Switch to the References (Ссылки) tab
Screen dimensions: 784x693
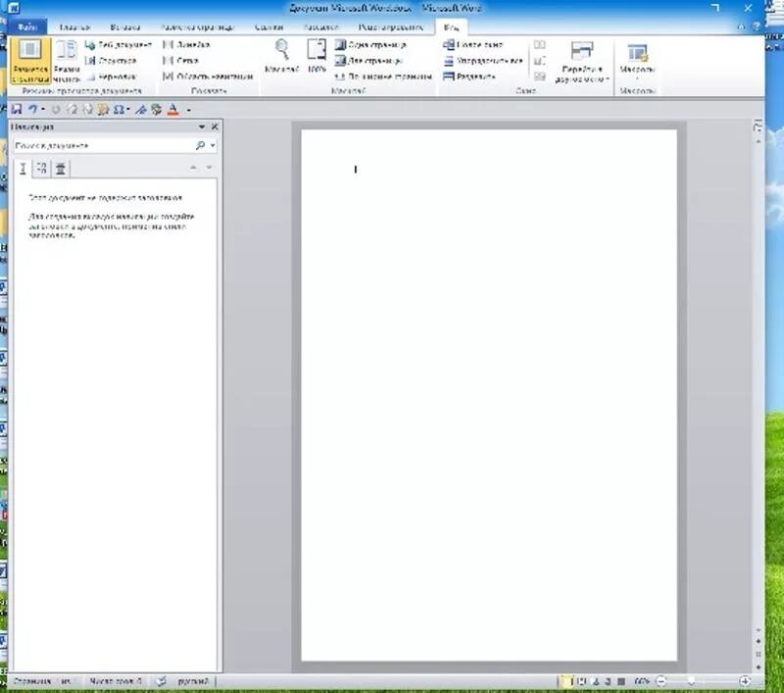(269, 27)
